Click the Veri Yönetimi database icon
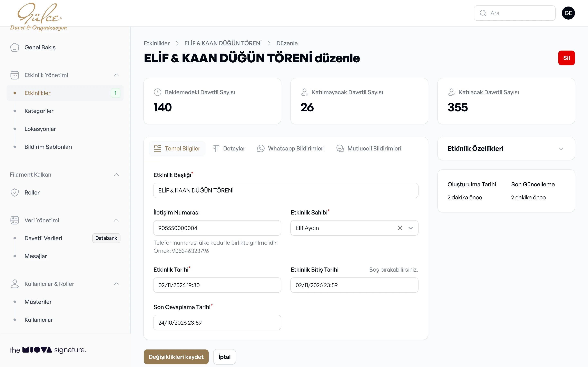This screenshot has width=588, height=367. [x=14, y=220]
